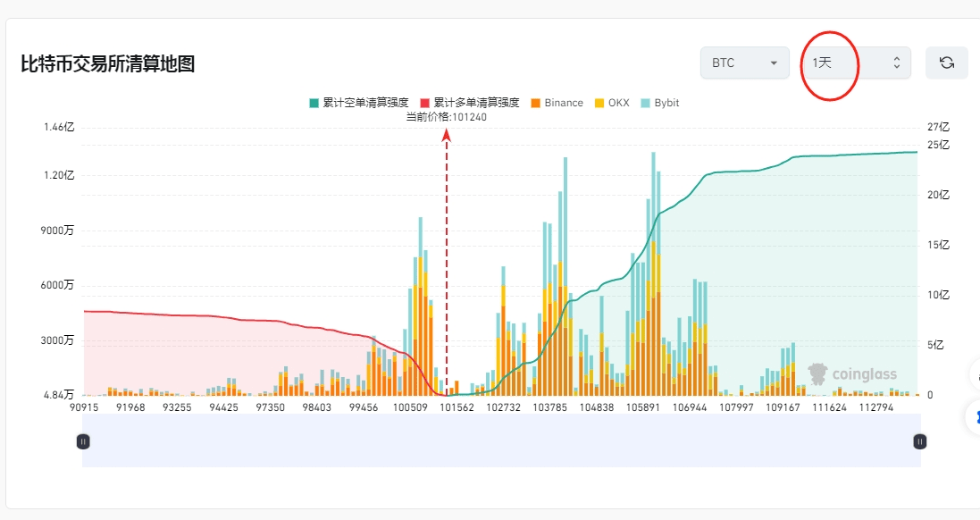Click the coinglass watermark logo
980x520 pixels.
852,373
